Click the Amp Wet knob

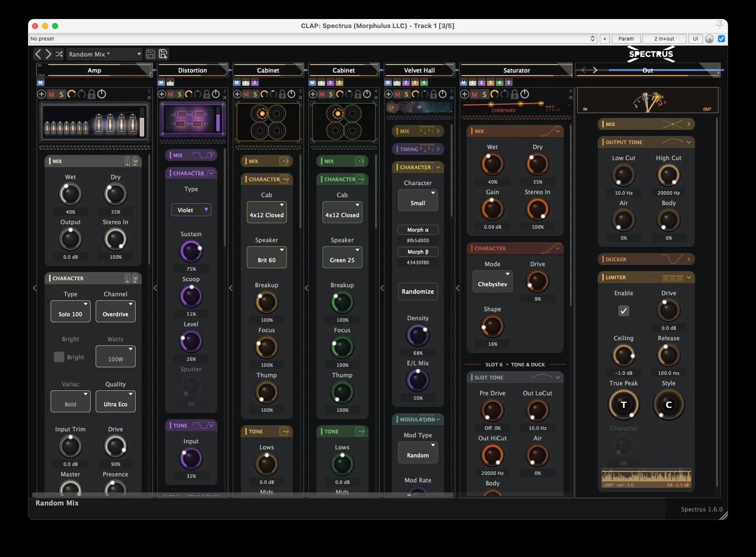[71, 194]
